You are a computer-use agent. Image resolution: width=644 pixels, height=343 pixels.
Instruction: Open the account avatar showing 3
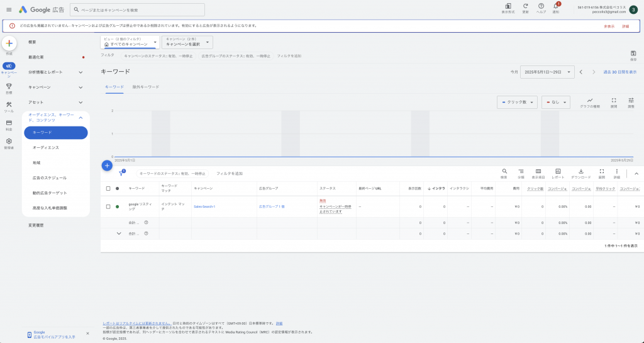pos(633,9)
